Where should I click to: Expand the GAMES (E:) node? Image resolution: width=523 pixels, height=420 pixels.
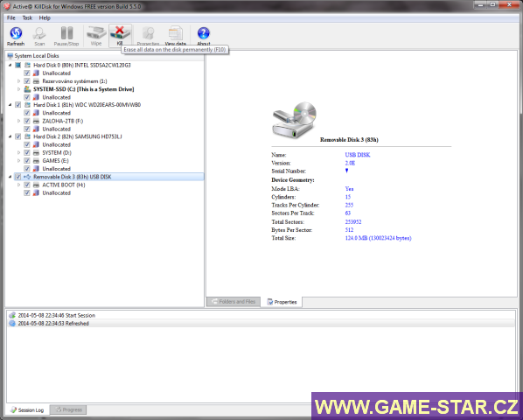click(18, 161)
